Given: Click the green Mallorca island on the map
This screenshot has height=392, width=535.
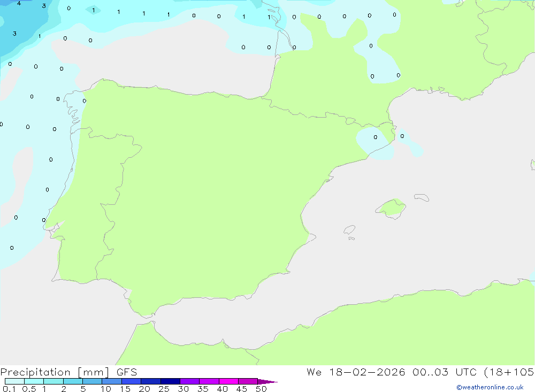Looking at the screenshot, I should (x=391, y=207).
